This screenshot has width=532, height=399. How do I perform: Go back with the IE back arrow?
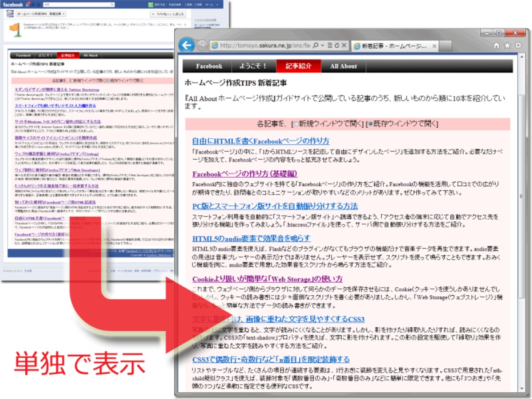coord(187,45)
